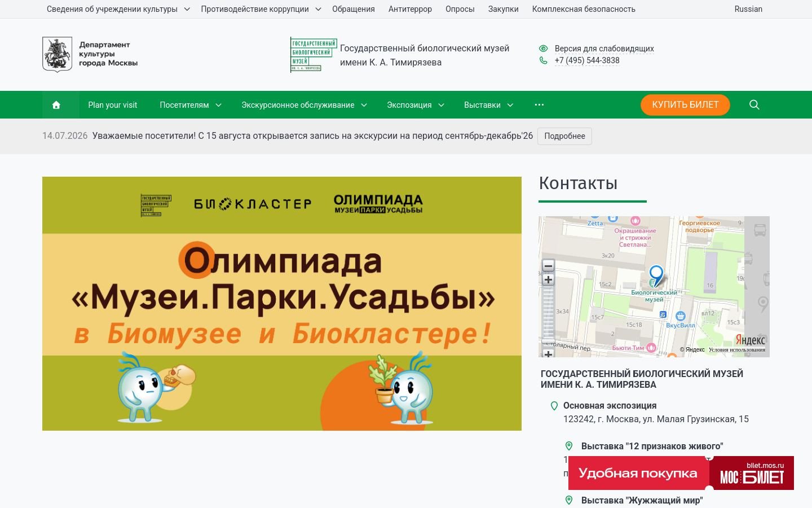Click the Бьюти-Тим salon marker on map

651,348
